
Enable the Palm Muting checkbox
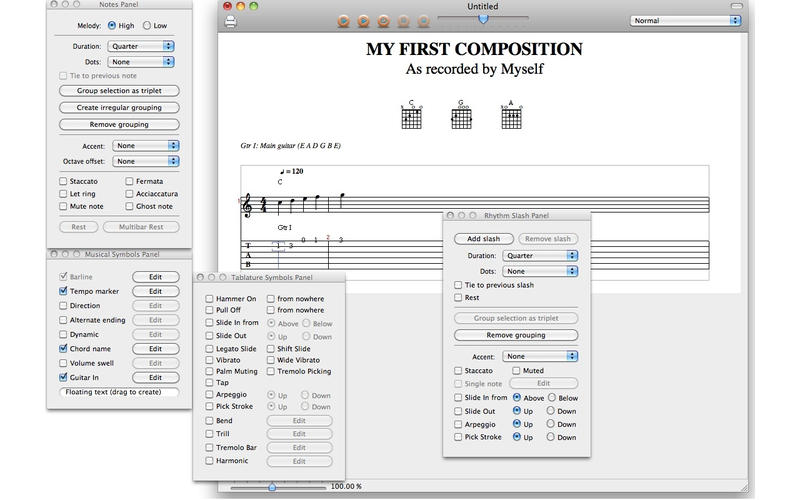coord(209,371)
